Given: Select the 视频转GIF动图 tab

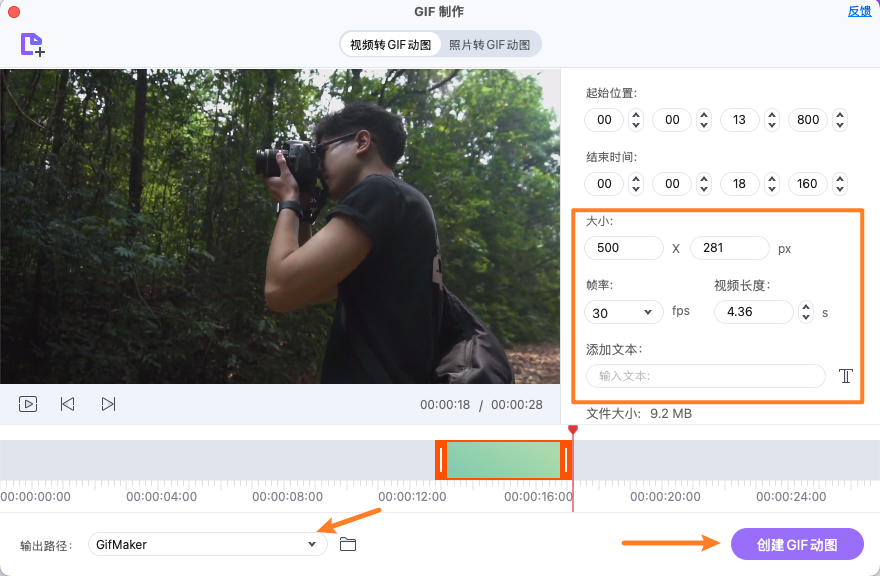Looking at the screenshot, I should pyautogui.click(x=391, y=43).
